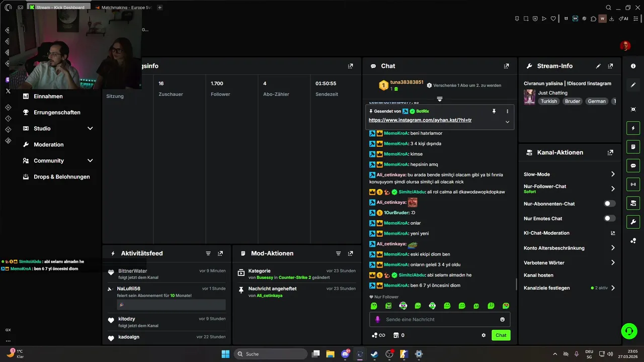Click the green headset support button

pyautogui.click(x=629, y=330)
